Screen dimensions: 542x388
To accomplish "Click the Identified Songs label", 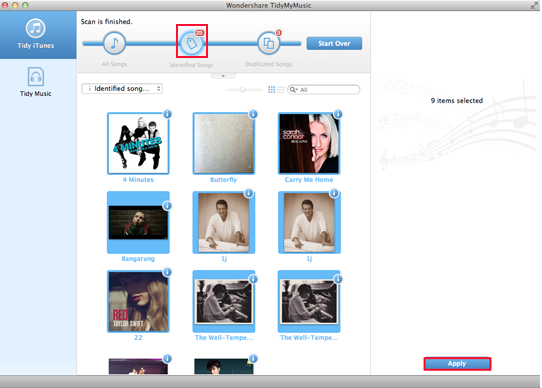I will tap(191, 65).
